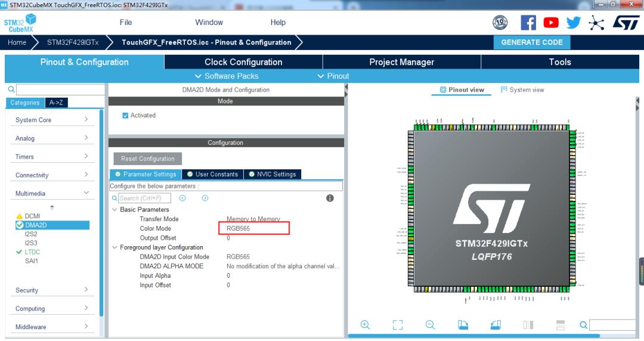Switch to the Tools tab
The height and width of the screenshot is (341, 644).
[x=560, y=62]
